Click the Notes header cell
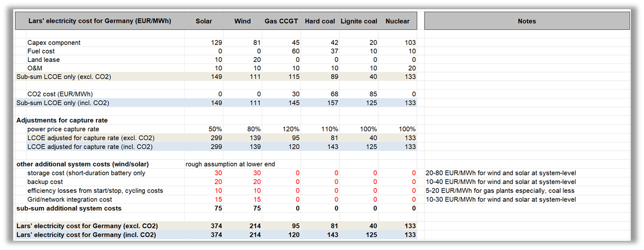Screen dimensions: 644x250 click(527, 21)
